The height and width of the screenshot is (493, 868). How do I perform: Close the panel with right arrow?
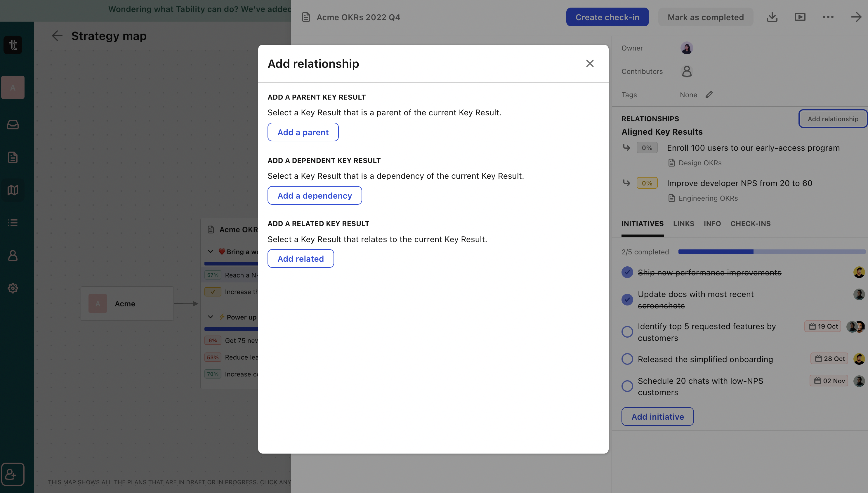[856, 17]
